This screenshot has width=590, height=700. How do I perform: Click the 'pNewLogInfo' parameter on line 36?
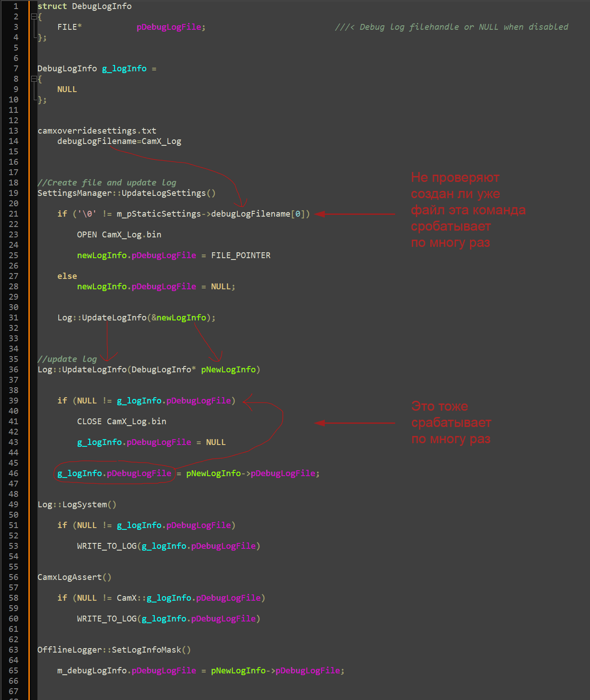point(228,370)
